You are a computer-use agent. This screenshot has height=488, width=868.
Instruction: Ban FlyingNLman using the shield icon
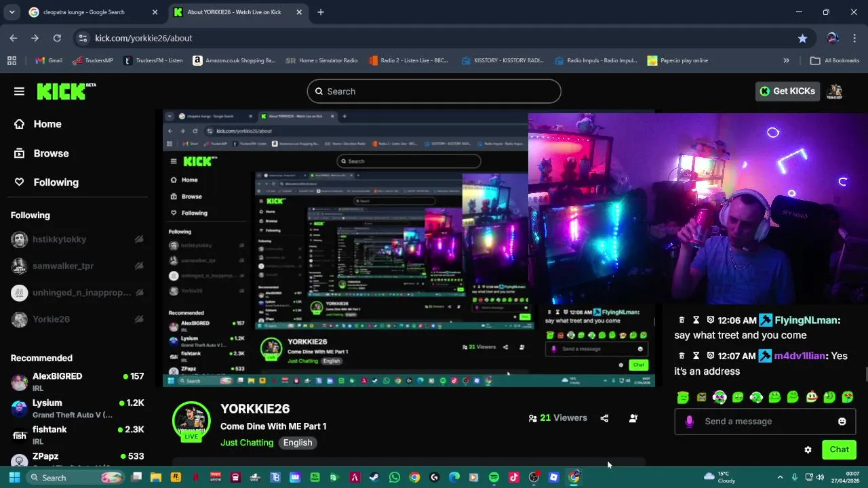click(x=710, y=320)
